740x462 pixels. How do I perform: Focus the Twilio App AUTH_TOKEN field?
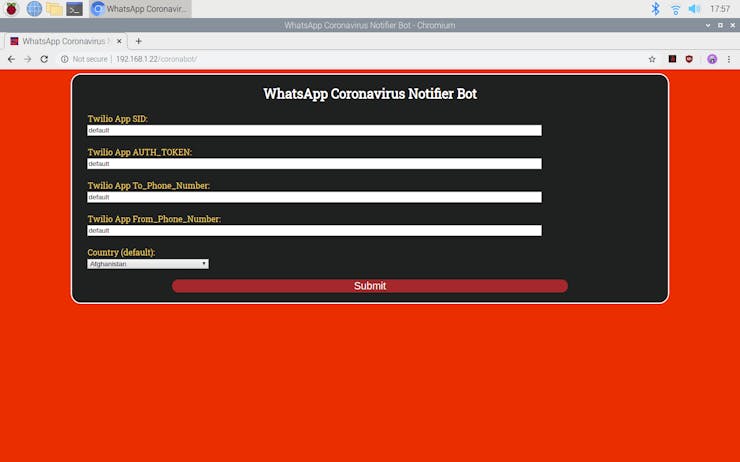pos(314,164)
